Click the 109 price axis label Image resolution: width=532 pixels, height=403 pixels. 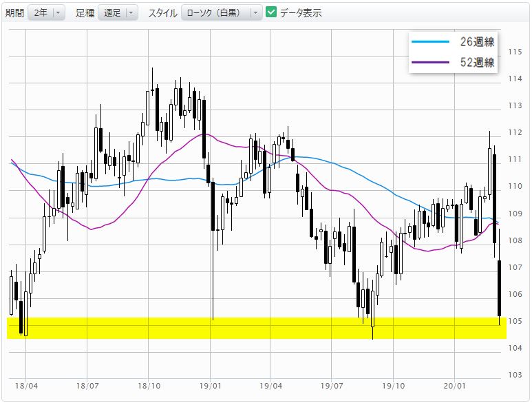pyautogui.click(x=515, y=214)
